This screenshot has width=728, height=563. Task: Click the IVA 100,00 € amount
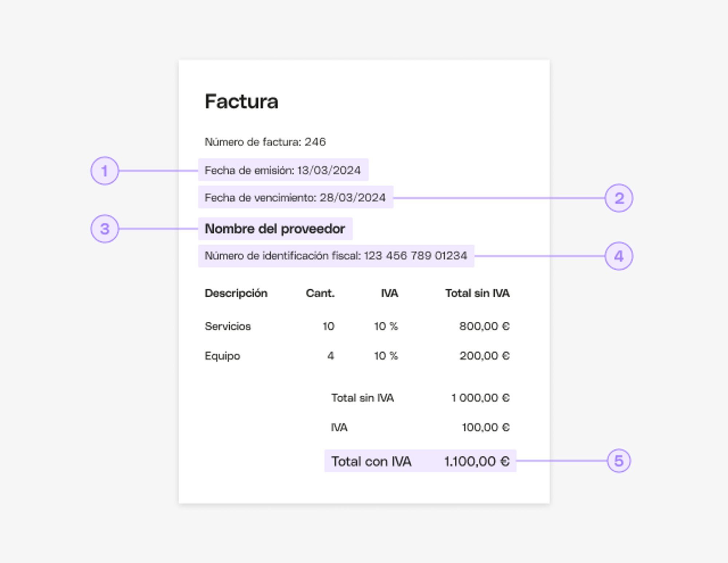pyautogui.click(x=486, y=427)
